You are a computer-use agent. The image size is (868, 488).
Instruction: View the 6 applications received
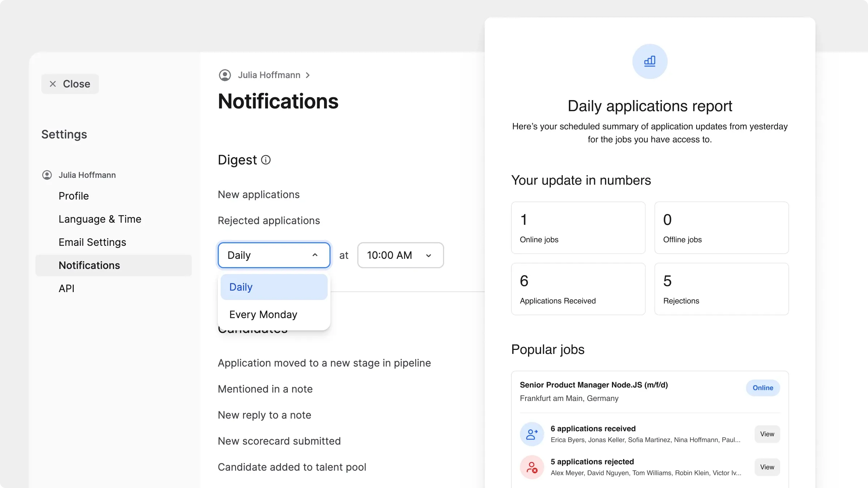767,434
